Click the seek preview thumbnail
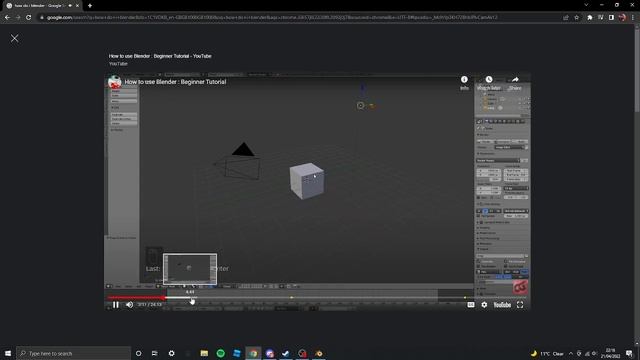This screenshot has width=640, height=360. click(x=190, y=269)
